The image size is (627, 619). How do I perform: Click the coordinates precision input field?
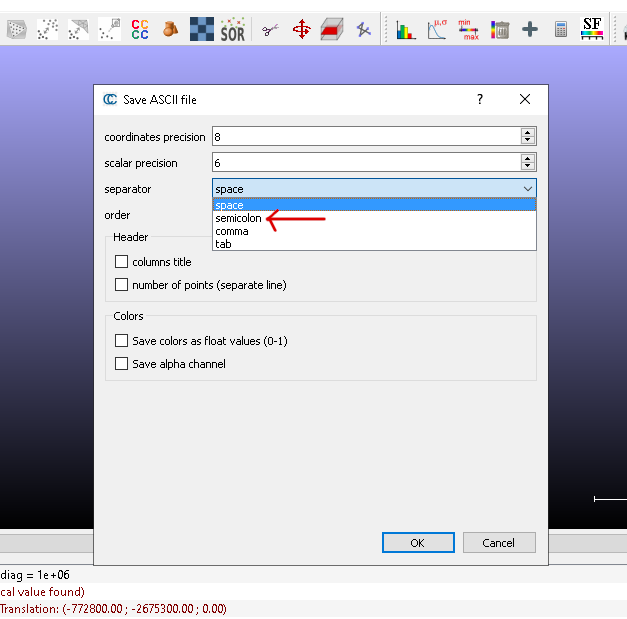click(x=365, y=136)
